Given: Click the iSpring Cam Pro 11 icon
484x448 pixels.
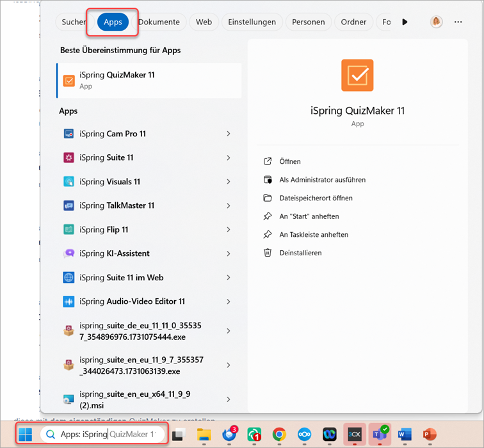Looking at the screenshot, I should click(x=69, y=134).
